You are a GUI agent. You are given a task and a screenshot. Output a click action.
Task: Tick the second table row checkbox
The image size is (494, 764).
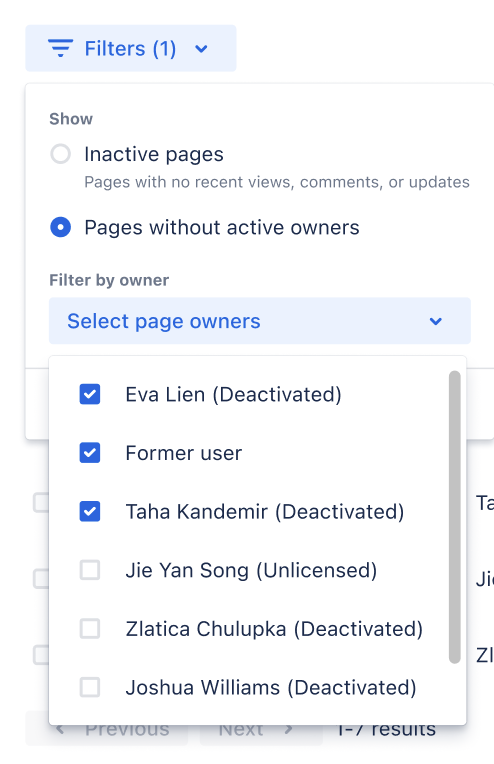[x=41, y=578]
